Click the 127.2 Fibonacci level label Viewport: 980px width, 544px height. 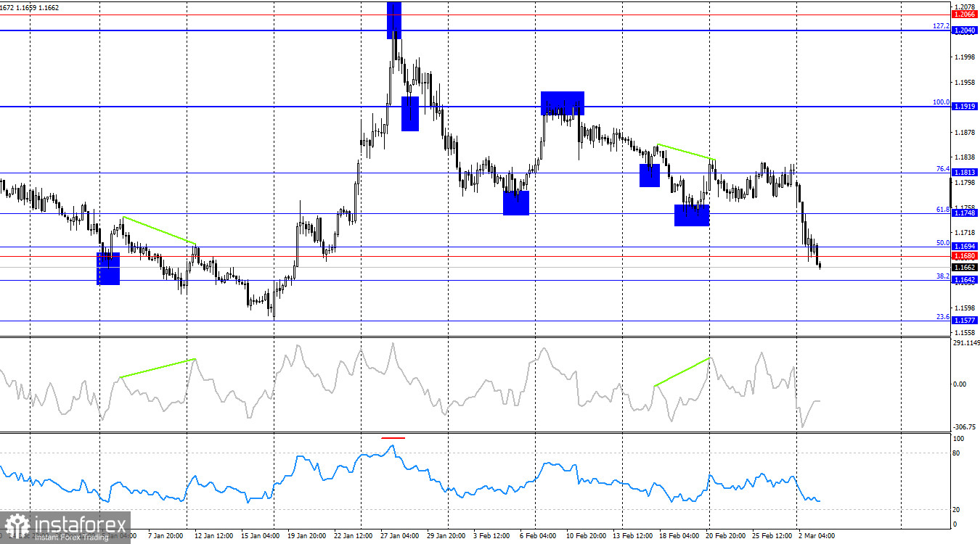point(942,26)
